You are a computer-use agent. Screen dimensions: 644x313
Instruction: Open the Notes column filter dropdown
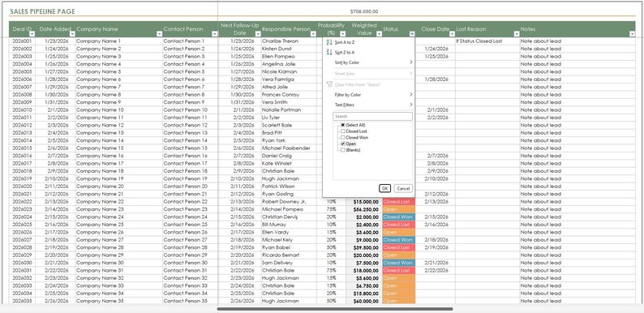[632, 34]
